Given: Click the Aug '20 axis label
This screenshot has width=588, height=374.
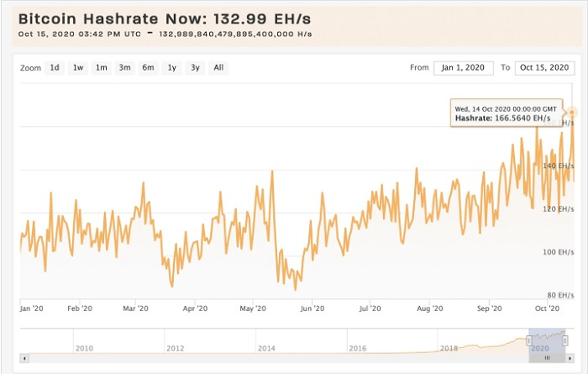Looking at the screenshot, I should pos(430,308).
